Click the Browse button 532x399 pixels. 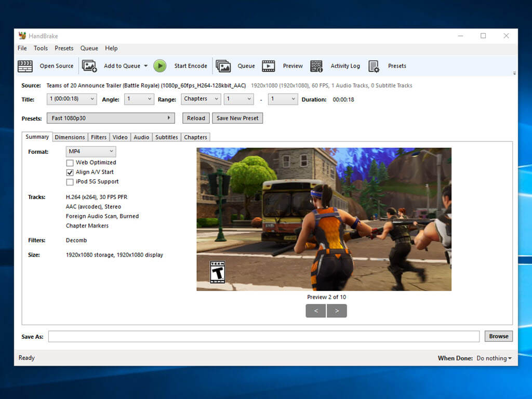[499, 336]
